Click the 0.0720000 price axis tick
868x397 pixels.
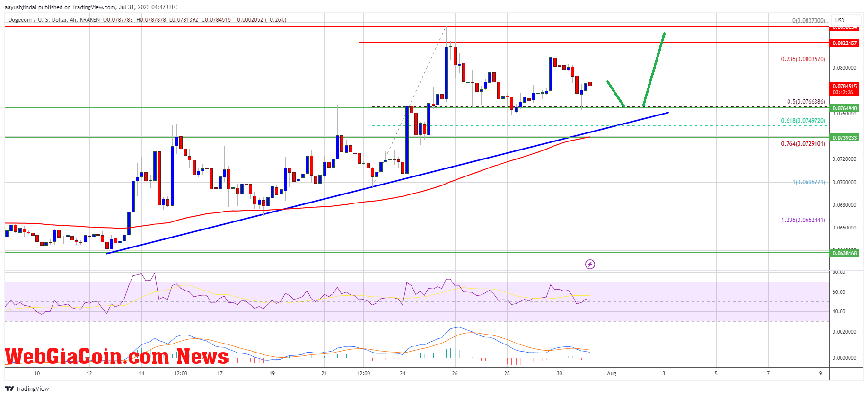[844, 159]
